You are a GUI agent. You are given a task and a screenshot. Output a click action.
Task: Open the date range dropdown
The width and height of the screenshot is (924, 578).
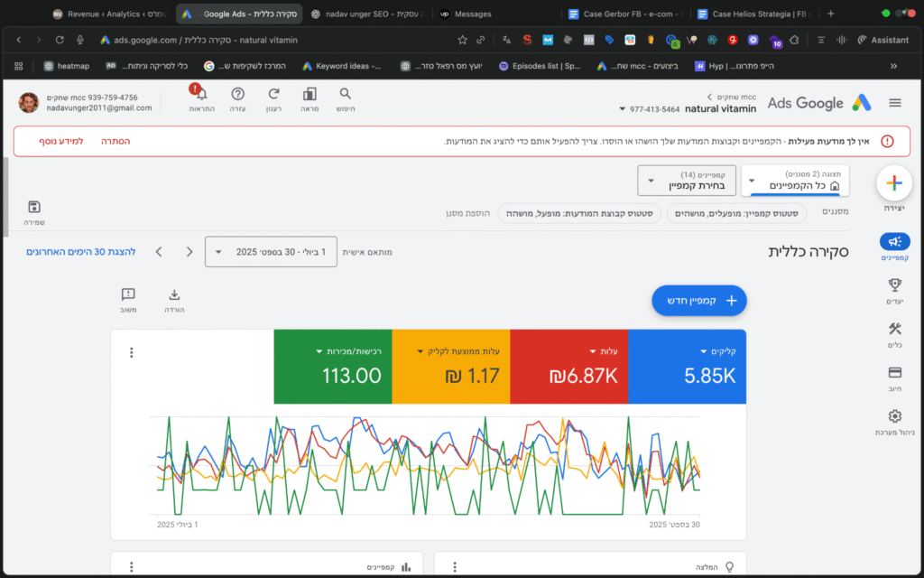[271, 252]
